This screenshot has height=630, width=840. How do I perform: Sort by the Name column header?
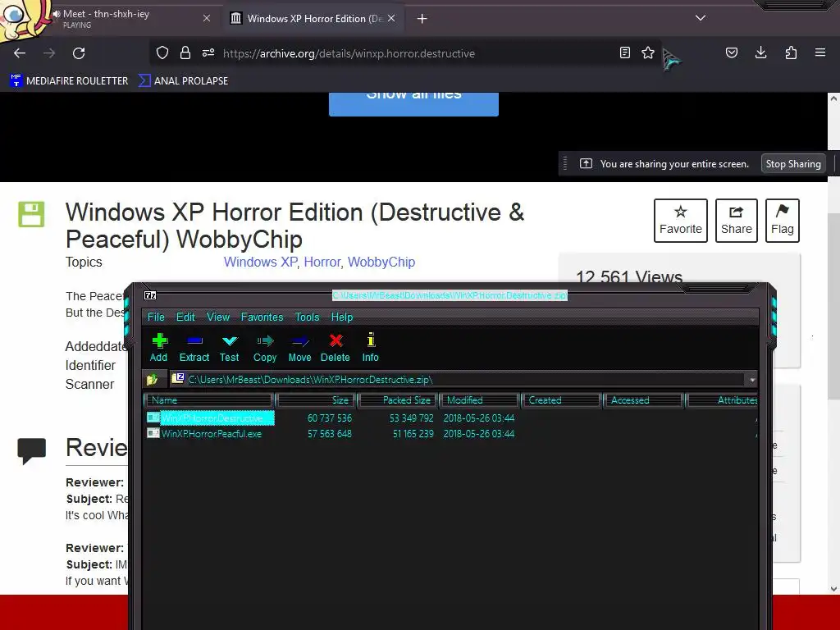(x=209, y=400)
